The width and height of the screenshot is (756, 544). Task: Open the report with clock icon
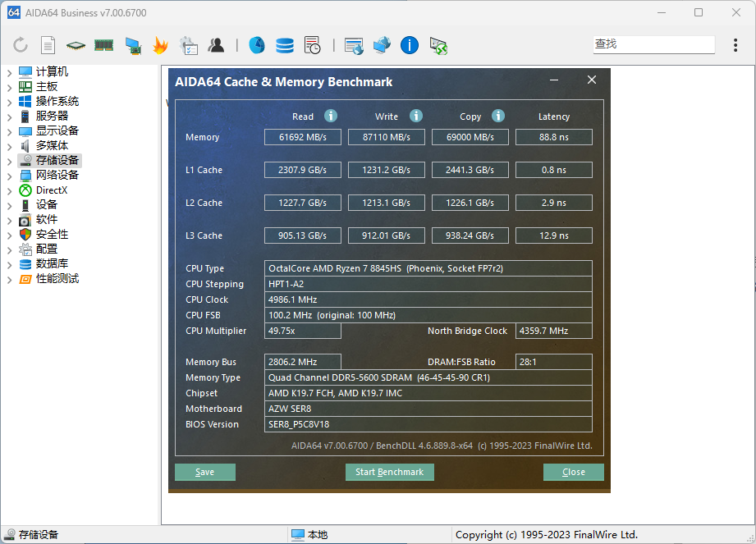click(x=313, y=45)
